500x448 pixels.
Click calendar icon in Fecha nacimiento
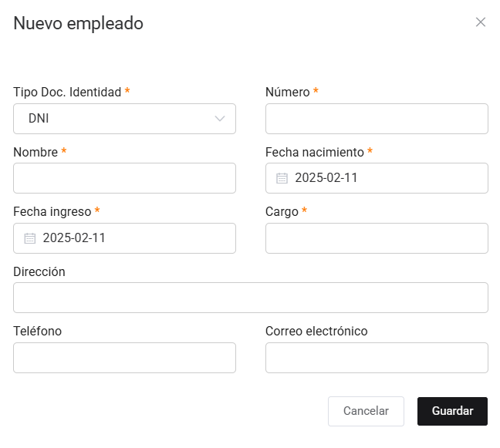[282, 178]
